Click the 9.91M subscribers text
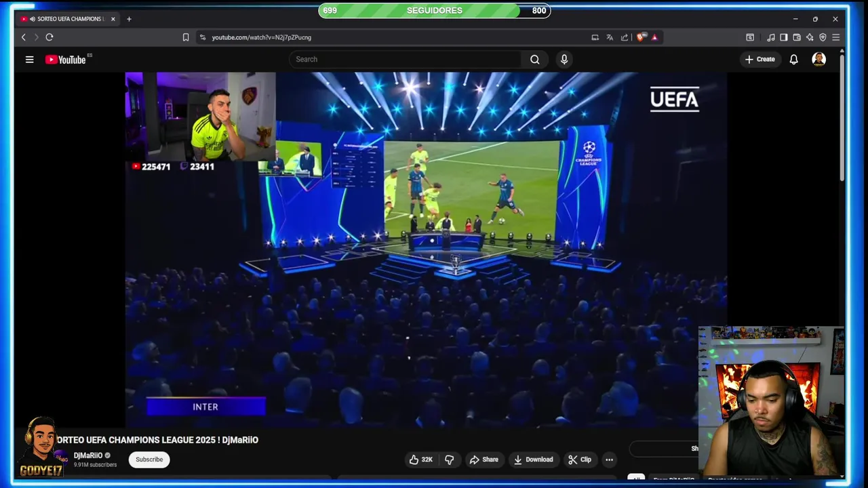868x488 pixels. 95,465
